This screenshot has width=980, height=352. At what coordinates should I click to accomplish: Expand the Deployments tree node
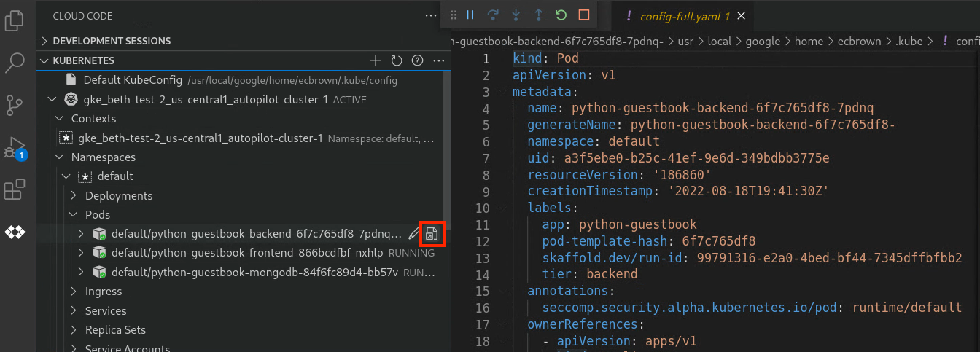tap(118, 195)
